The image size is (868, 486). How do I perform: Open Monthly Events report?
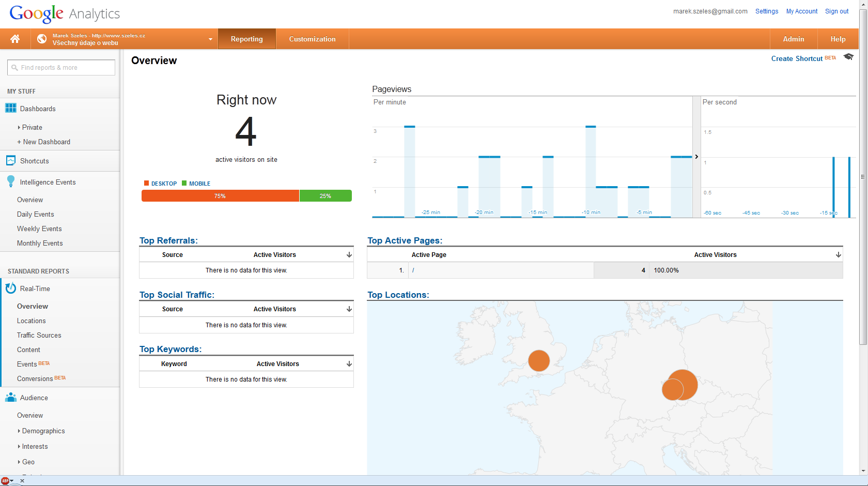tap(40, 243)
